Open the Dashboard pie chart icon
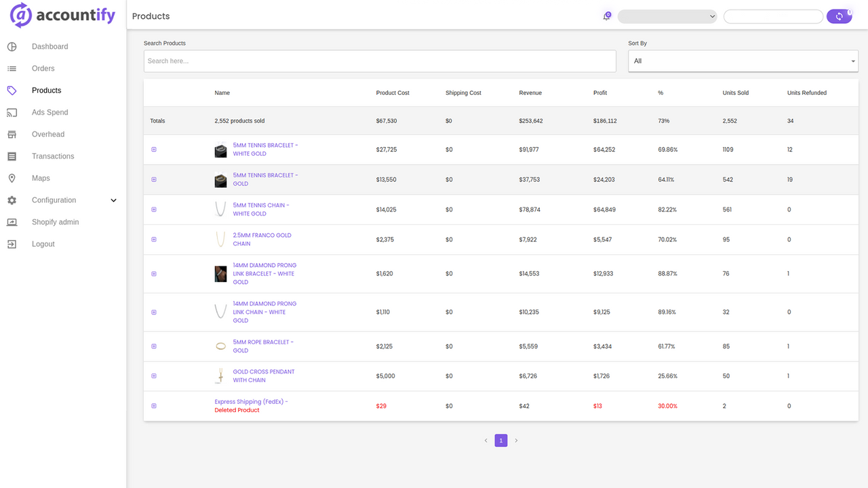Image resolution: width=868 pixels, height=488 pixels. point(12,47)
